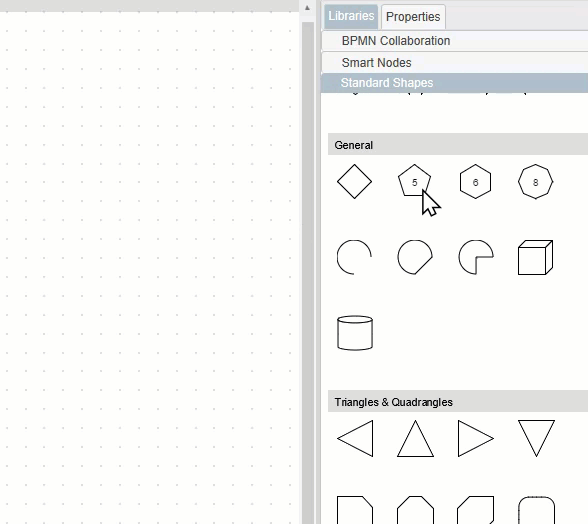Select the left-pointing triangle
The height and width of the screenshot is (524, 588).
pyautogui.click(x=355, y=438)
